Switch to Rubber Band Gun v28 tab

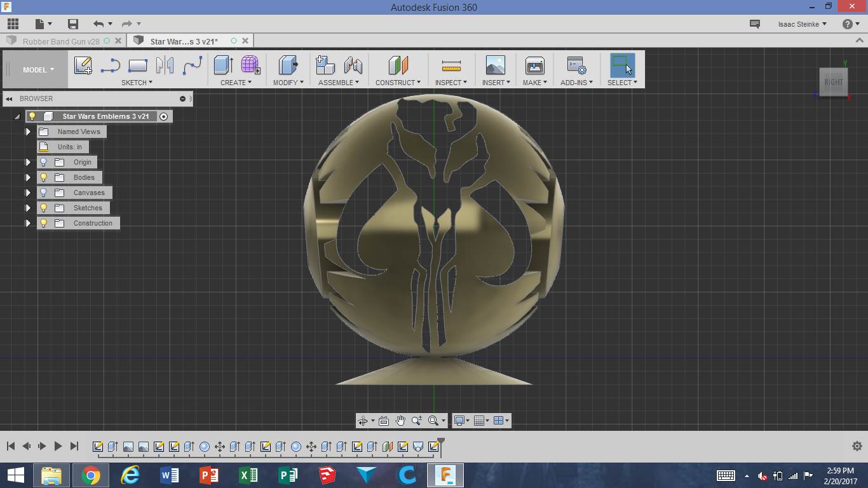61,41
